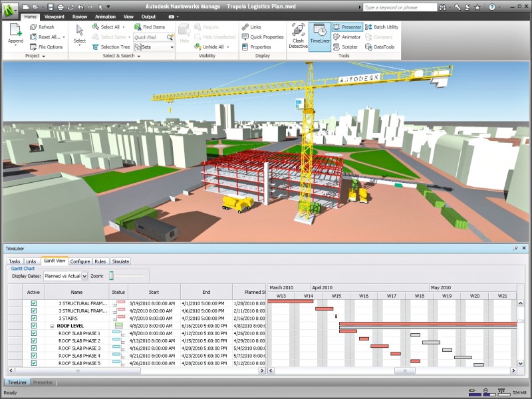Open quick access toolbar customize arrow
The height and width of the screenshot is (399, 532).
click(108, 7)
